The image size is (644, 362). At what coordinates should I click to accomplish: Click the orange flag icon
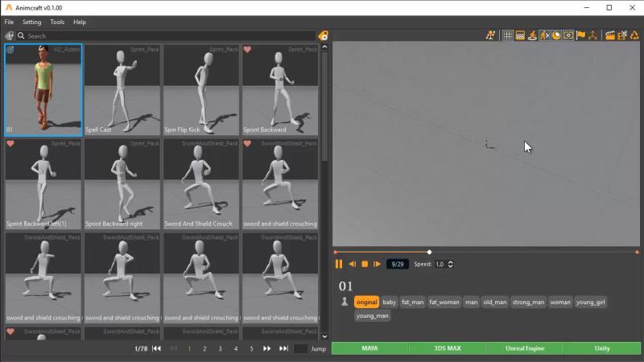coord(580,35)
